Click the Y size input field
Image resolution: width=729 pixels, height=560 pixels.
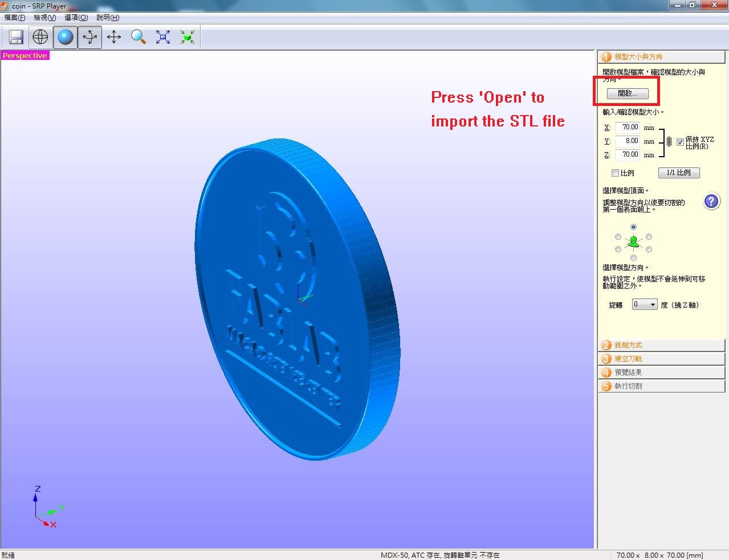[628, 141]
